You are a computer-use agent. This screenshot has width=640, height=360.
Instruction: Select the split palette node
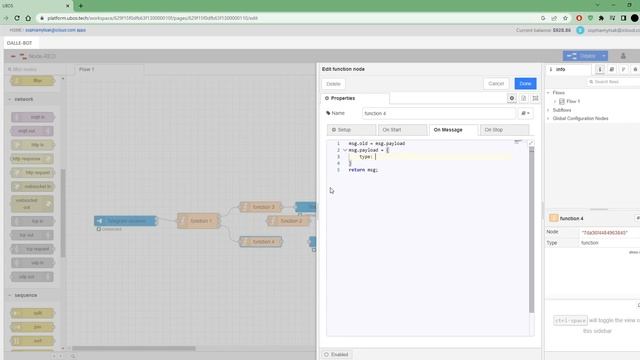tap(33, 313)
